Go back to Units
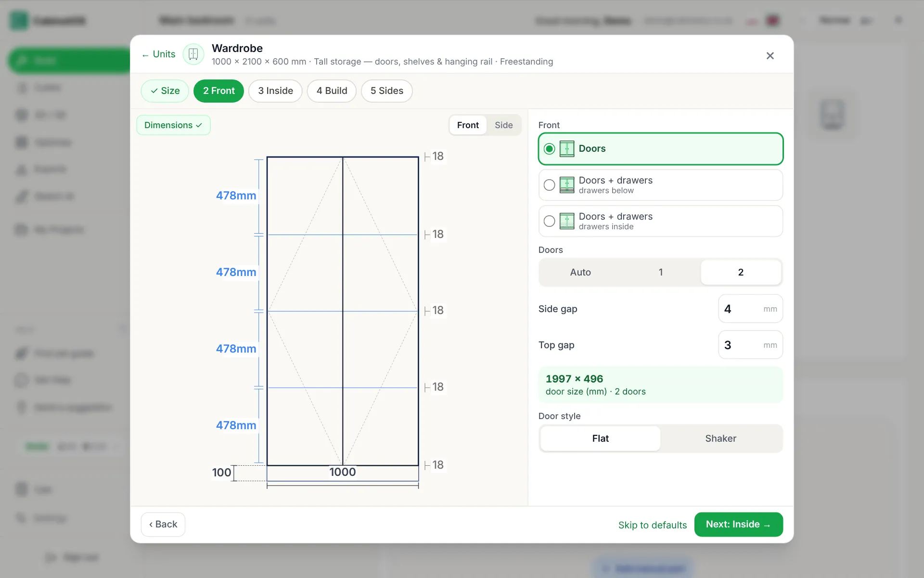 pyautogui.click(x=159, y=54)
